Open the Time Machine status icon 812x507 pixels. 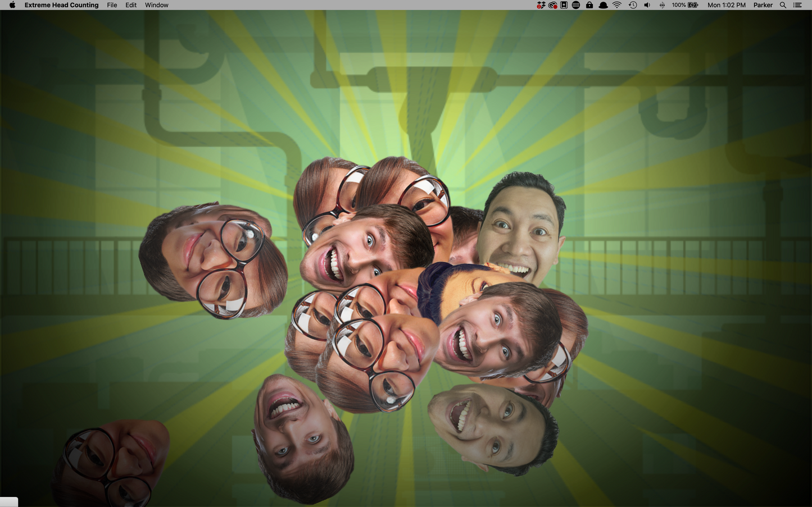[633, 5]
